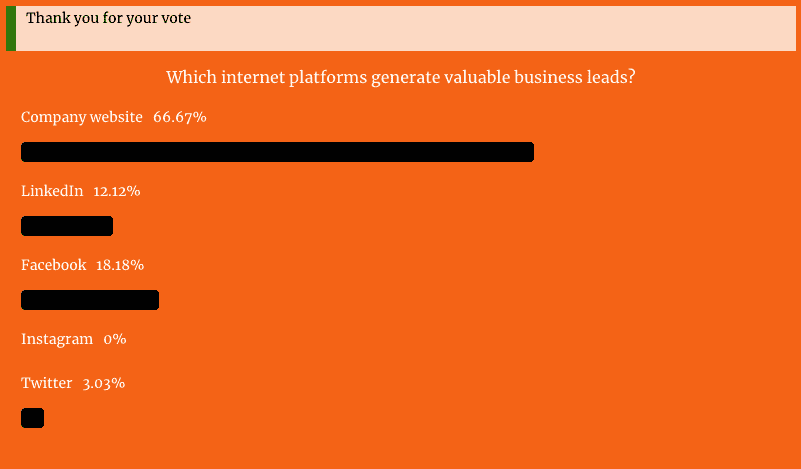Viewport: 801px width, 469px height.
Task: Click the poll question heading
Action: [x=400, y=78]
